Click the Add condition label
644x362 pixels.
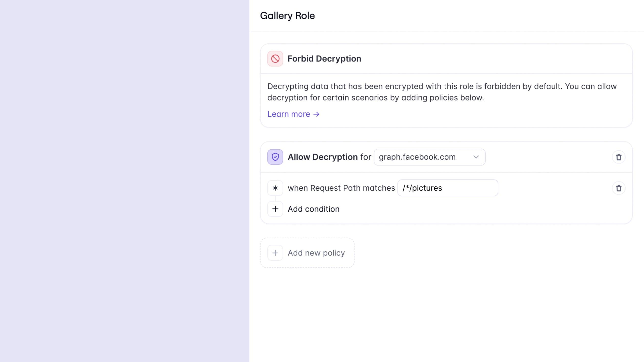314,209
